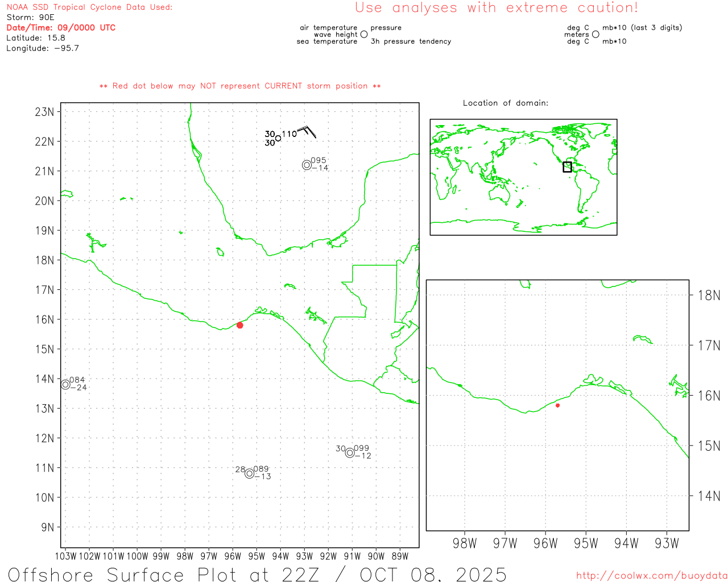This screenshot has width=728, height=582.
Task: Click the air temperature '28' beside buoy 089
Action: (x=240, y=470)
